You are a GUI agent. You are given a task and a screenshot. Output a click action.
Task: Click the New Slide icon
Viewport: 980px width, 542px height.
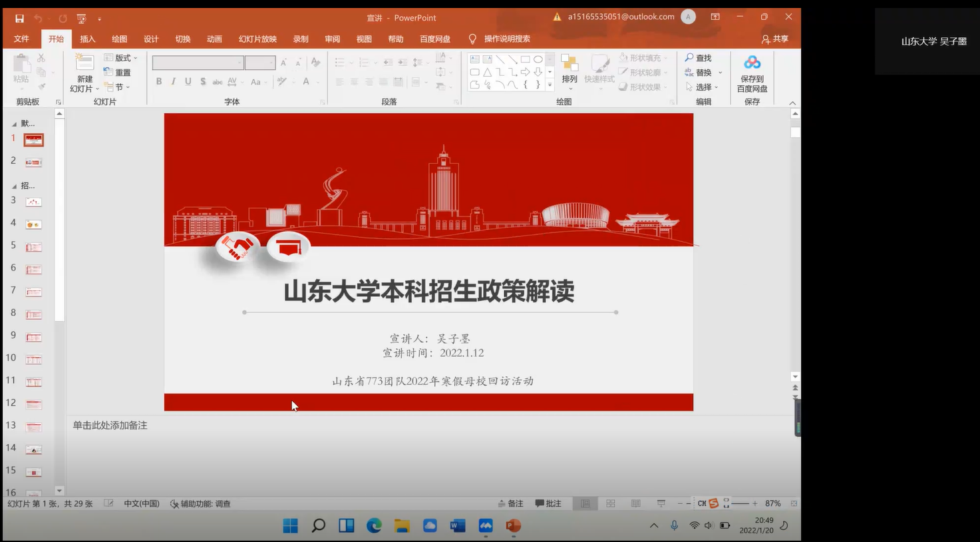(84, 63)
